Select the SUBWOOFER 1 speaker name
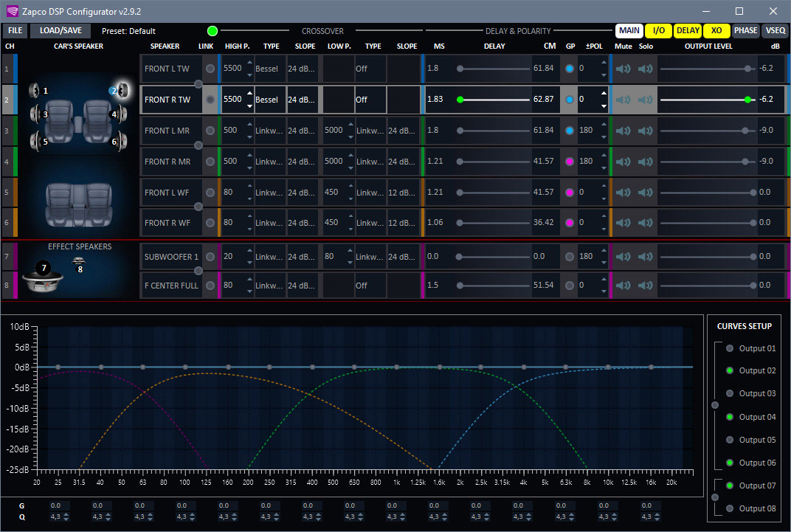The width and height of the screenshot is (791, 532). (x=171, y=257)
